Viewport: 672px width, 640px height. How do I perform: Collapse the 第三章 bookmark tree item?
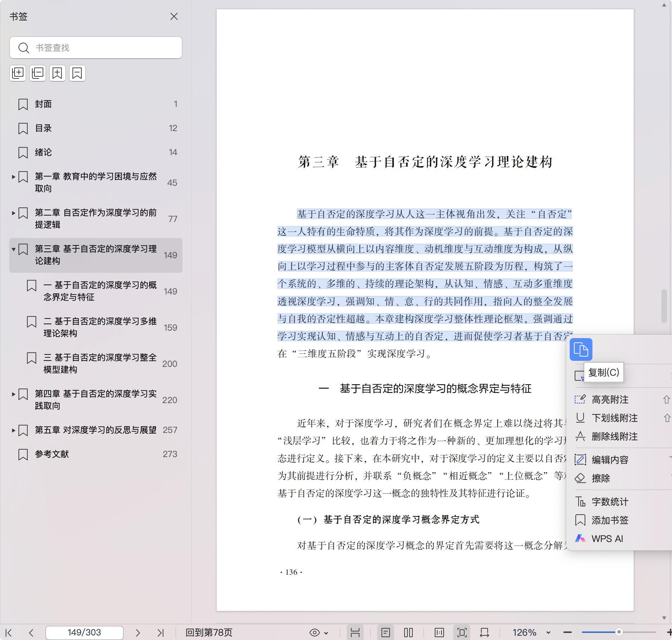(13, 249)
